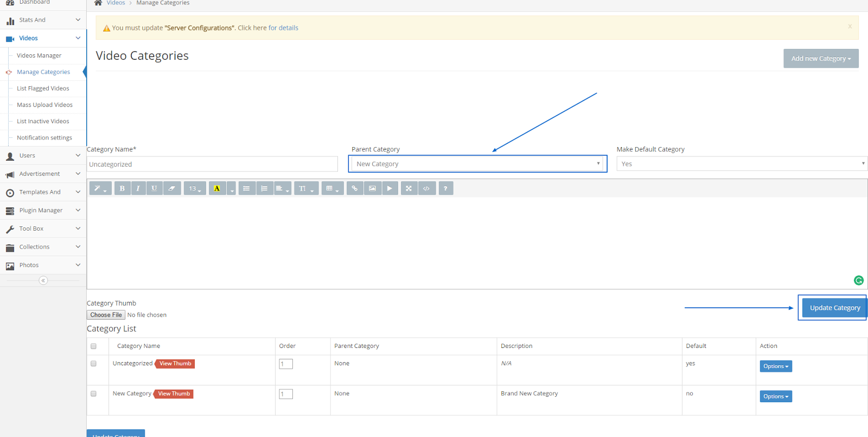
Task: Open List Flagged Videos in sidebar
Action: click(x=43, y=88)
